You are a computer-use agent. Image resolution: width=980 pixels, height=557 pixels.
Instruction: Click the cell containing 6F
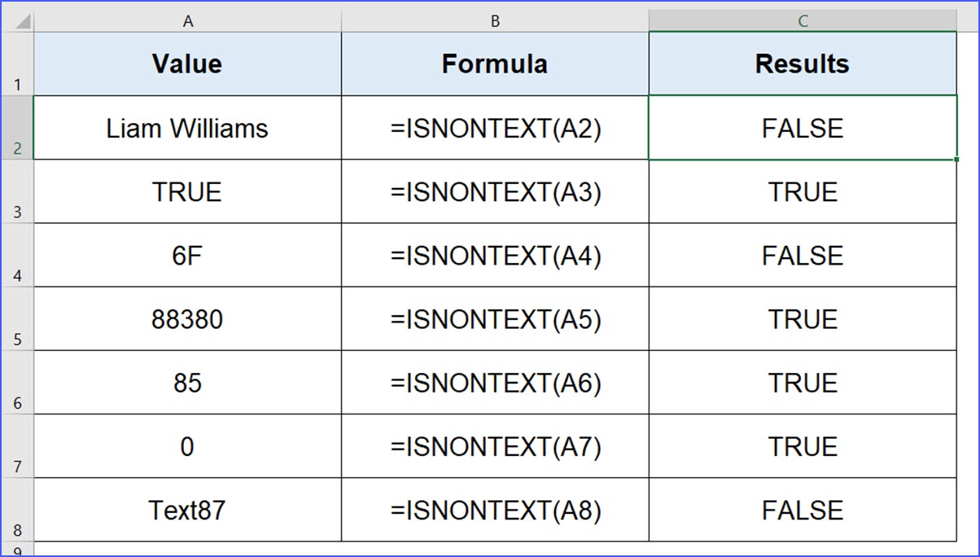click(x=187, y=255)
